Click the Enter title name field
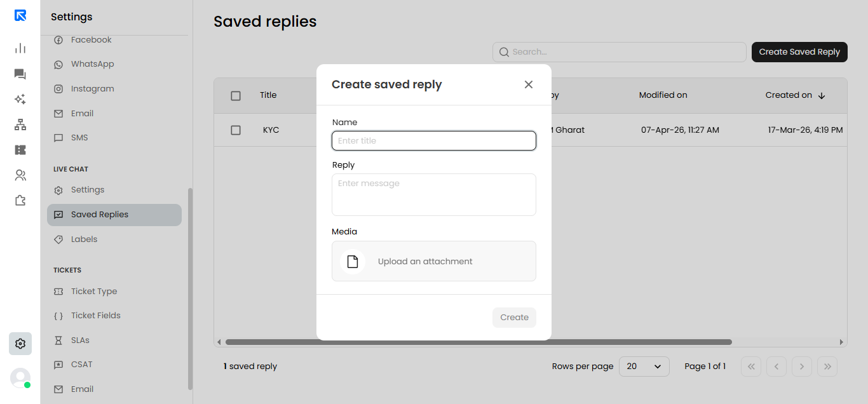This screenshot has width=868, height=404. point(434,141)
